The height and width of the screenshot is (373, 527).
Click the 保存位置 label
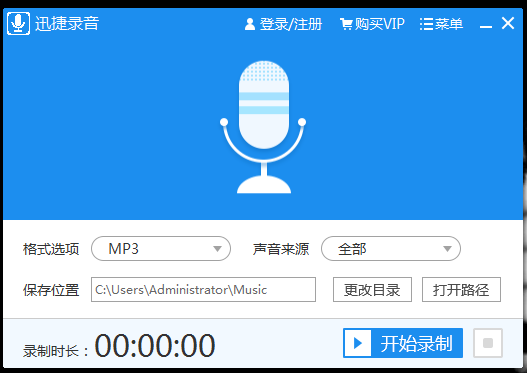click(51, 290)
